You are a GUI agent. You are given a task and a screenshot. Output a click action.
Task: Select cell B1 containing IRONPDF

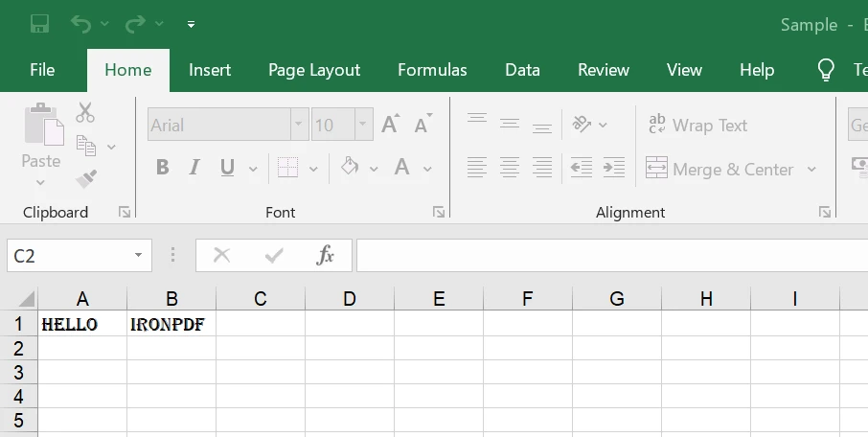[171, 324]
